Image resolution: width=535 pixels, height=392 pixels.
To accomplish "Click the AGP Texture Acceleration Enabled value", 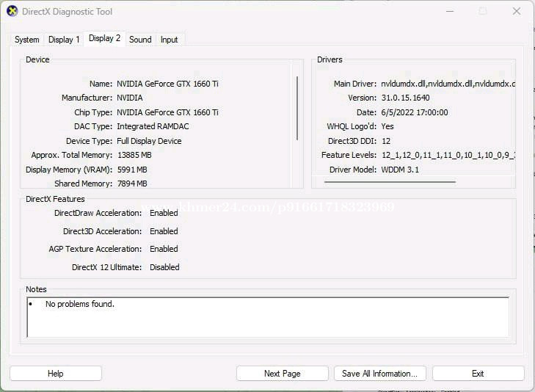I will [164, 249].
